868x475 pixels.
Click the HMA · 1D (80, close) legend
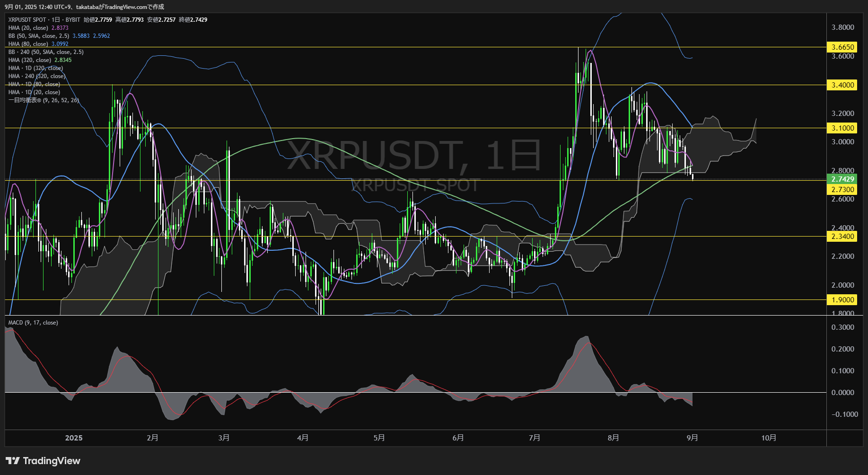[34, 84]
